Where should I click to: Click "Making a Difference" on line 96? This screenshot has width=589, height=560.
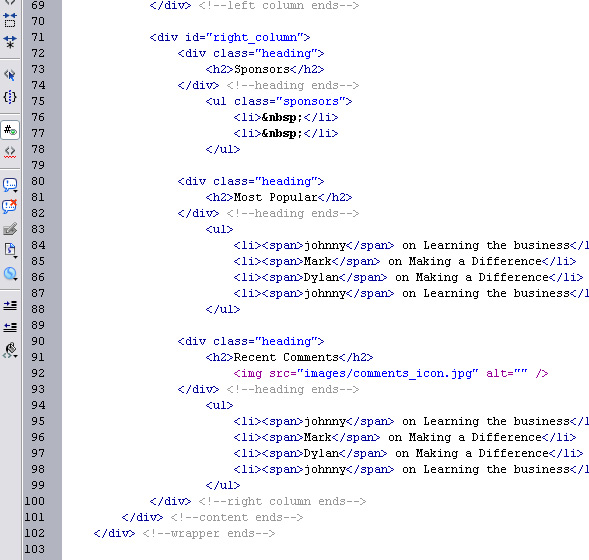click(x=475, y=438)
